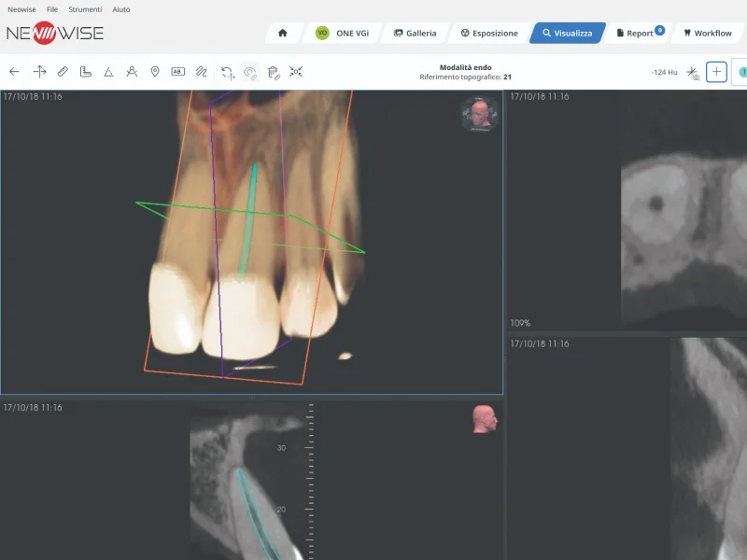
Task: Select the angle measurement triangle tool
Action: coord(108,71)
